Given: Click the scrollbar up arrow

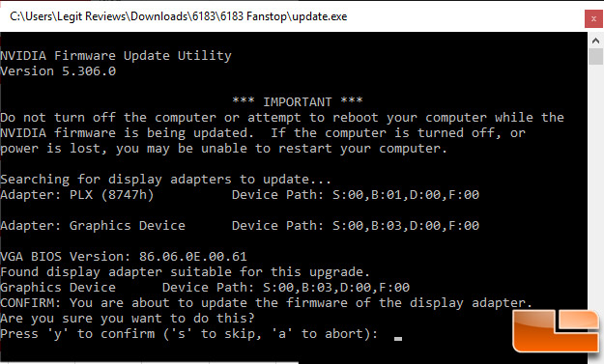Looking at the screenshot, I should pyautogui.click(x=595, y=41).
